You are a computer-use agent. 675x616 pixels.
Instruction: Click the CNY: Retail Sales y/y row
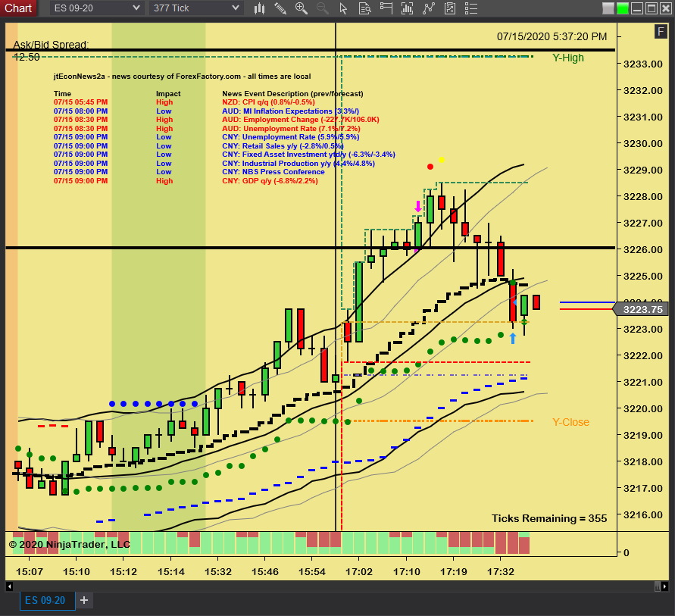pyautogui.click(x=283, y=146)
